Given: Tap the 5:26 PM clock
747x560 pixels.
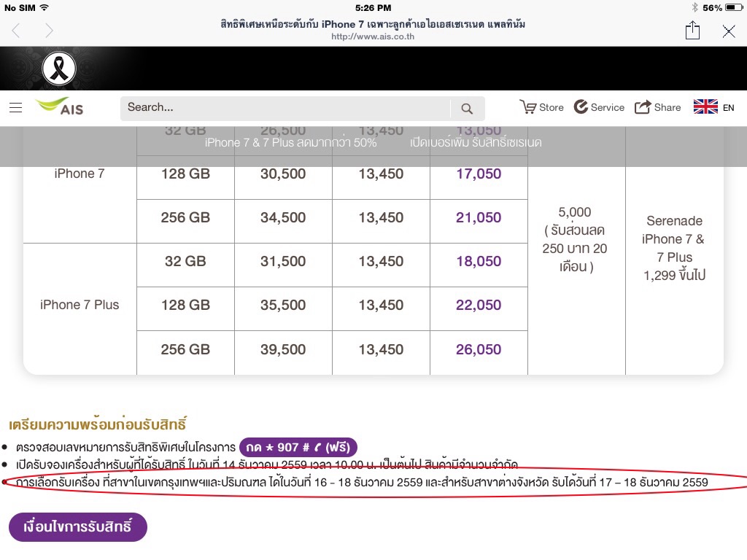Looking at the screenshot, I should 373,7.
